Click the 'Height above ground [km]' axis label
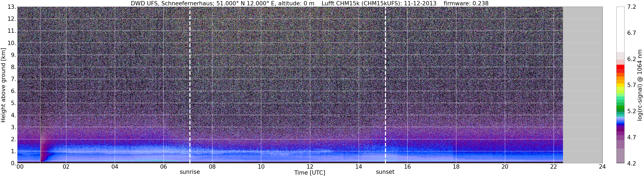Screen dimensions: 644x177 click(x=3, y=85)
